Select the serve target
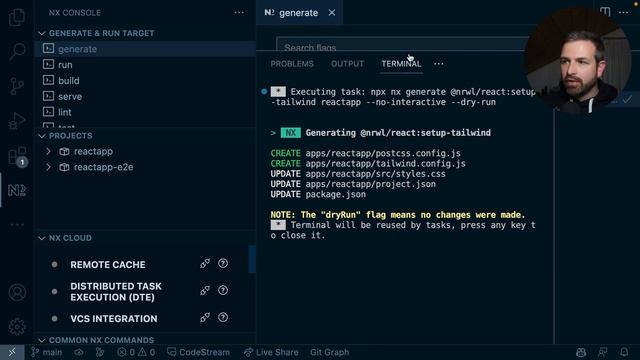640x360 pixels. (145, 97)
